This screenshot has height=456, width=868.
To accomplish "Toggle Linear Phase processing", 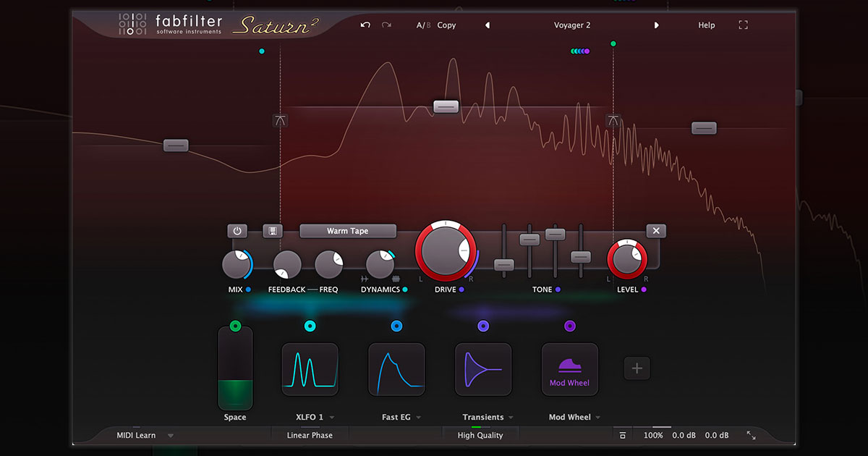I will tap(310, 436).
